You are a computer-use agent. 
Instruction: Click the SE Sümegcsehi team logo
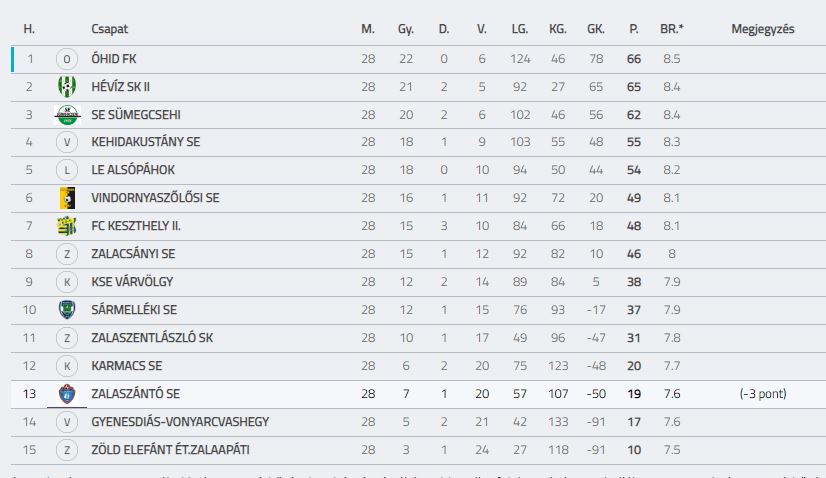coord(67,114)
